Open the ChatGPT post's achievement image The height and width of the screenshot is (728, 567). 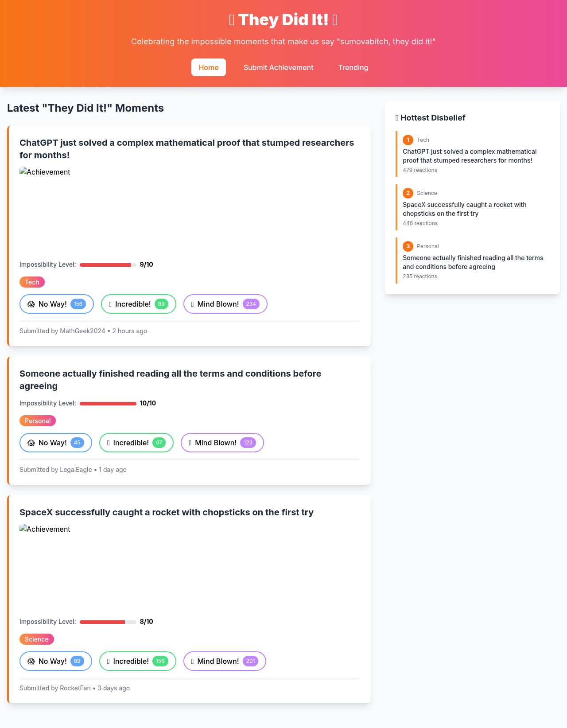(x=45, y=172)
